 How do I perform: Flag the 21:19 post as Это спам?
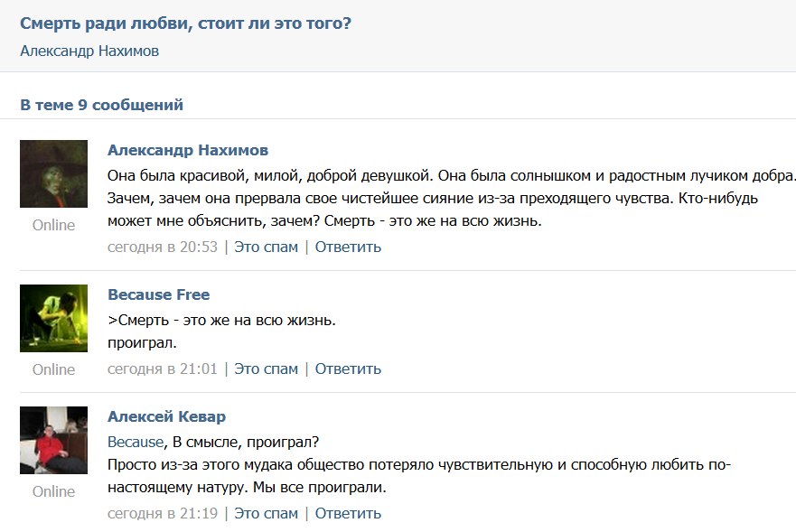pyautogui.click(x=266, y=513)
